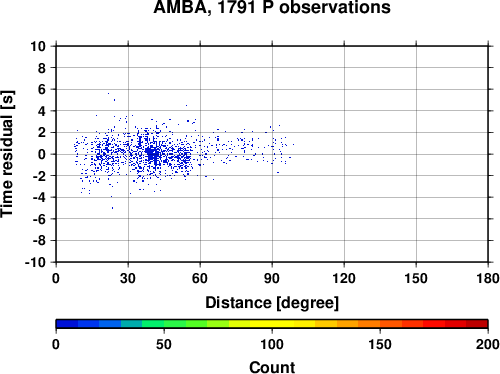Click y-axis tick label 6

point(42,89)
